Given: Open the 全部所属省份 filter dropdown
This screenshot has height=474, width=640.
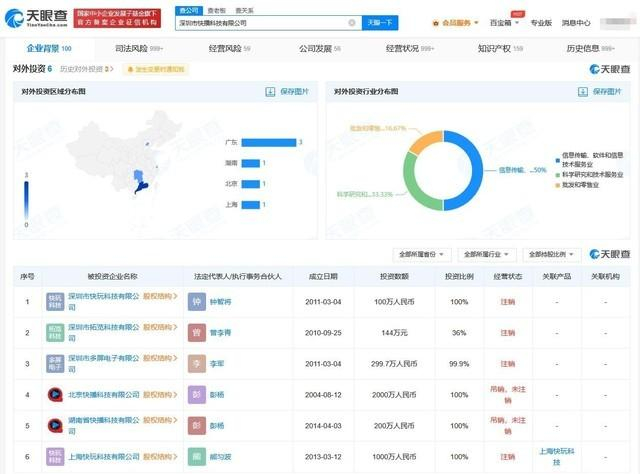Looking at the screenshot, I should [x=422, y=254].
